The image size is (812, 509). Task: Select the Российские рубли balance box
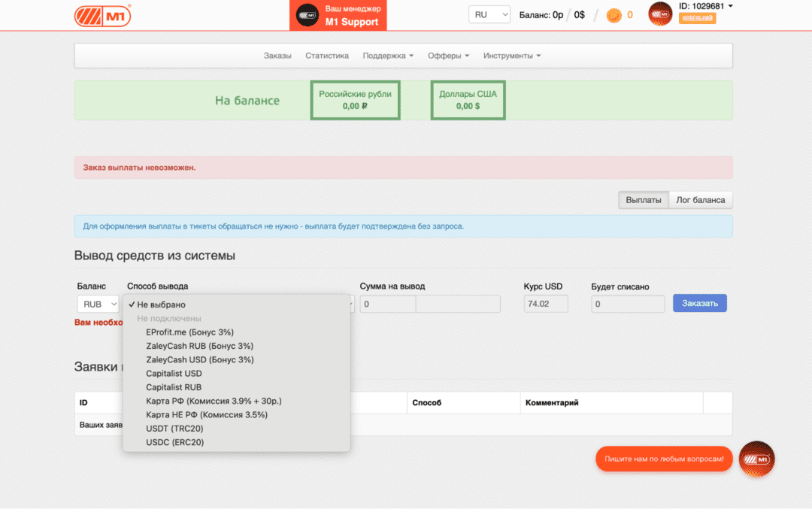[355, 100]
